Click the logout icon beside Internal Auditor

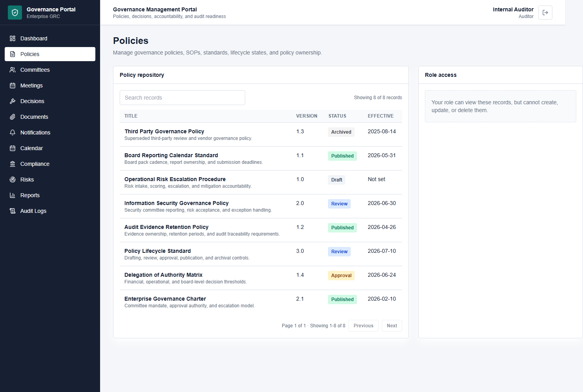pos(545,13)
